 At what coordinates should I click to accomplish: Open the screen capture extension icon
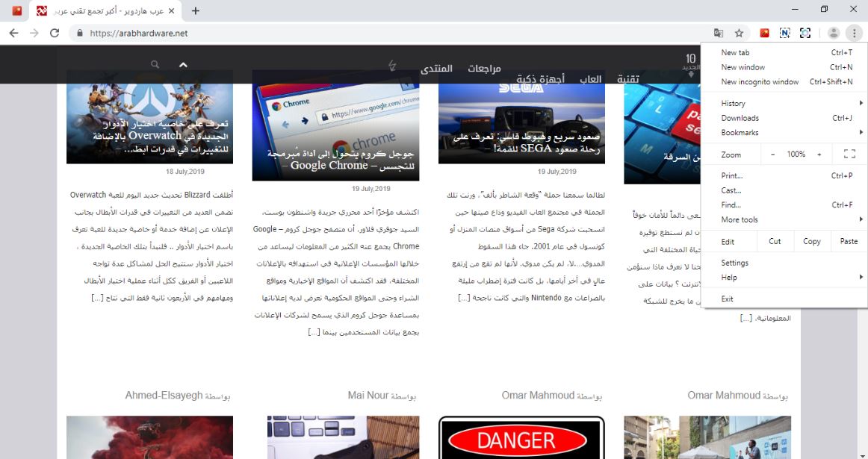pos(805,33)
